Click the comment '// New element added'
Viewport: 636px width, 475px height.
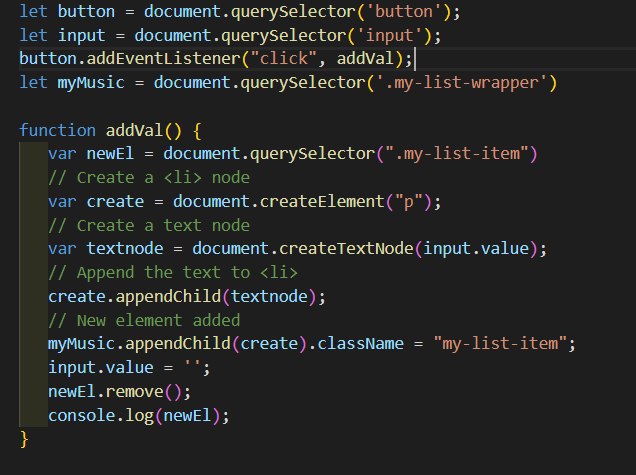coord(144,320)
